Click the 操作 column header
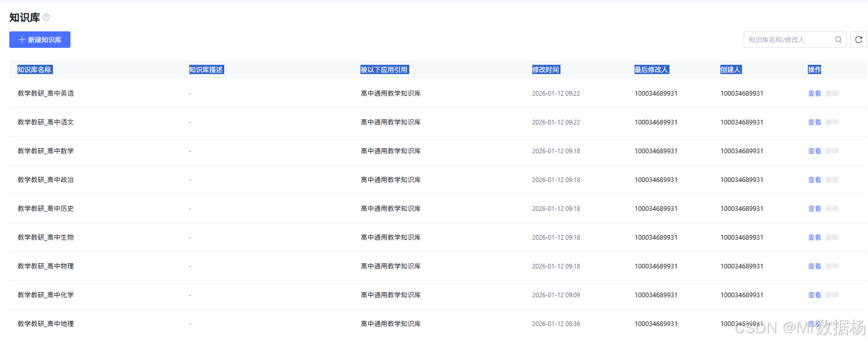 tap(815, 69)
